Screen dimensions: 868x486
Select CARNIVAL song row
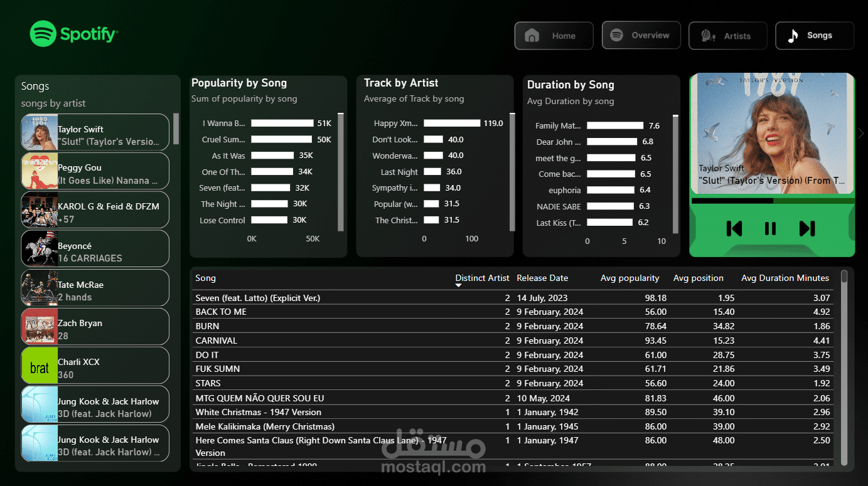[513, 341]
